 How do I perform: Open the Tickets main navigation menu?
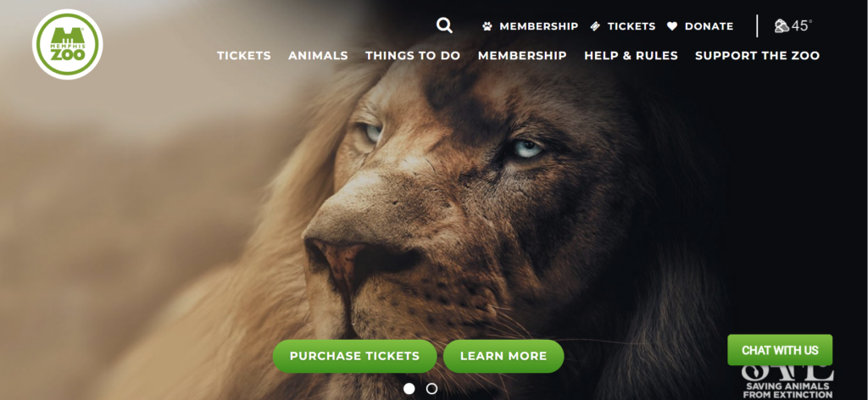[244, 56]
